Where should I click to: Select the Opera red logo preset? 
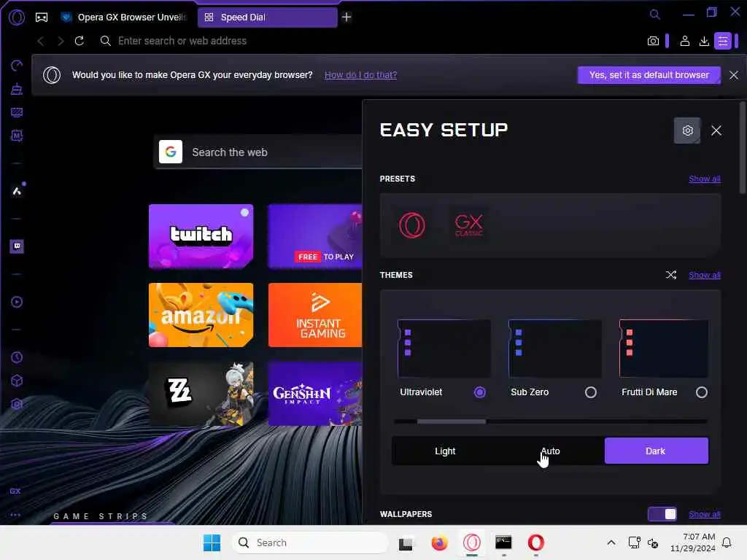[412, 225]
